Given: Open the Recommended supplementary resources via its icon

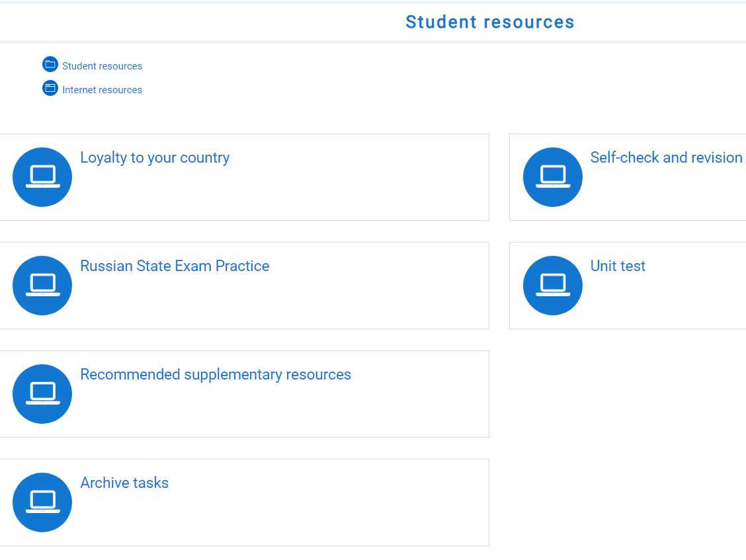Looking at the screenshot, I should pos(42,393).
